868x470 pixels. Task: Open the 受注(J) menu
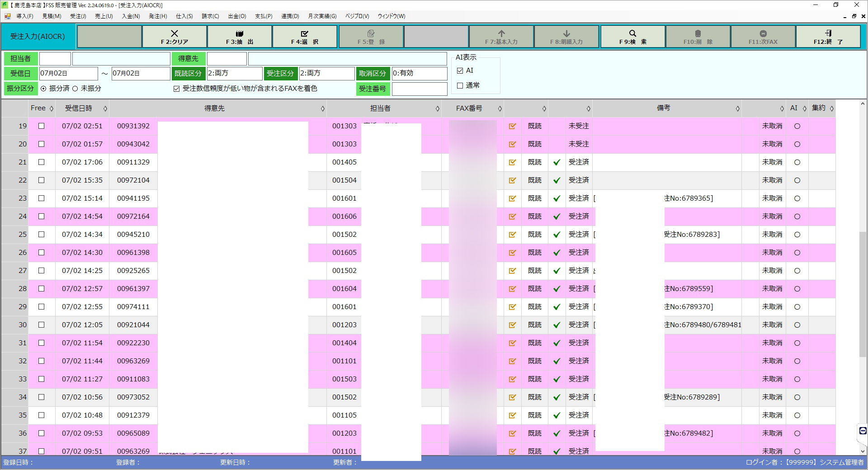[x=78, y=16]
